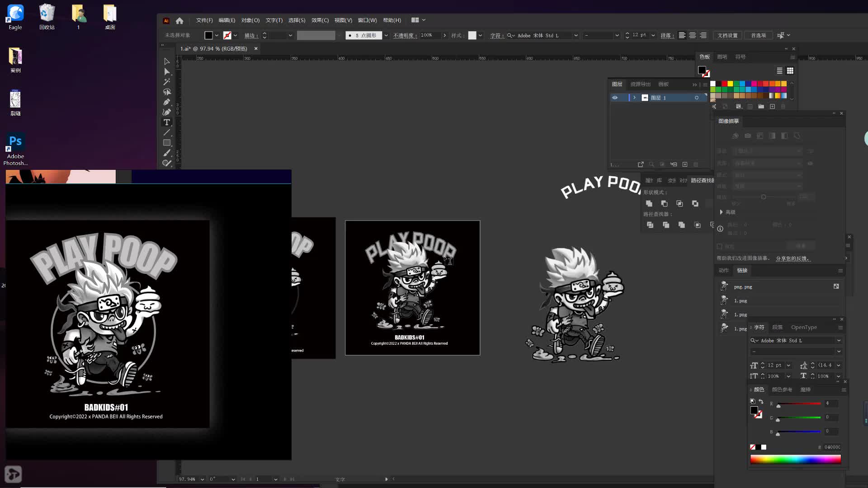Align paragraph center in control bar
Screen dimensions: 868x488
(x=692, y=35)
